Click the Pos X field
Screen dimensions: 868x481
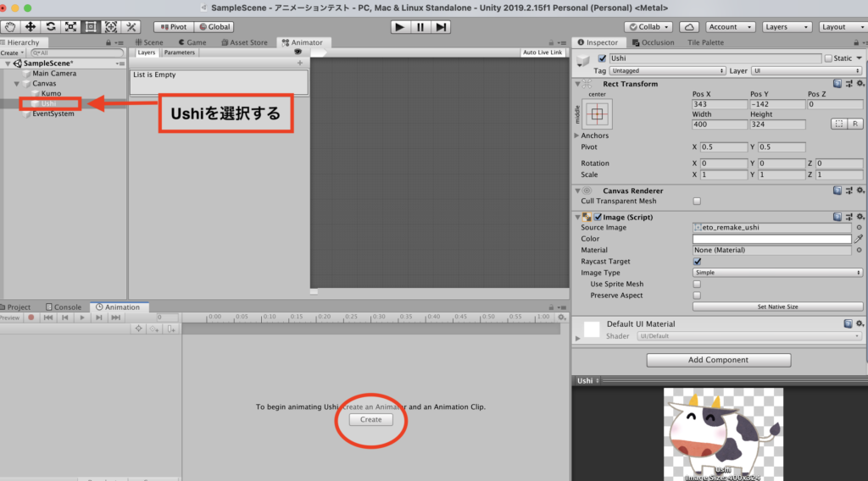(720, 104)
